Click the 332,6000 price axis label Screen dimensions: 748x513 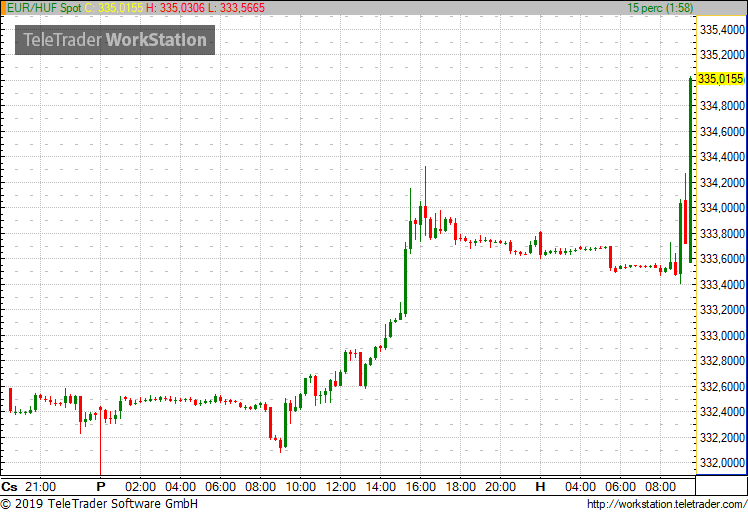pos(722,387)
